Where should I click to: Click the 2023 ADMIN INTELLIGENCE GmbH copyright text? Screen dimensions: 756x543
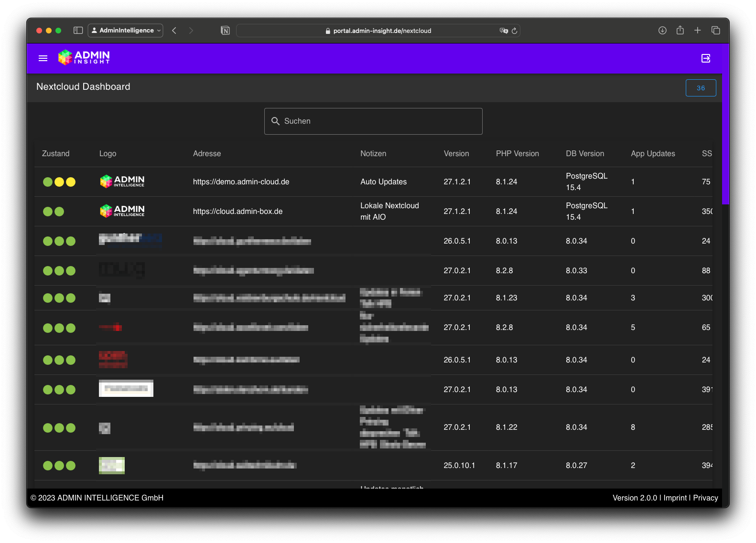(97, 498)
